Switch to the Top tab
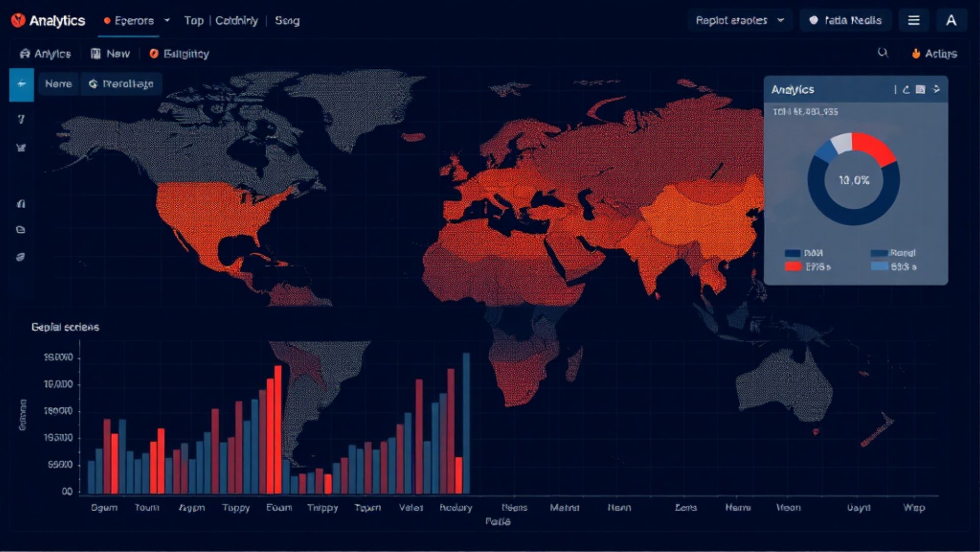Image resolution: width=980 pixels, height=552 pixels. [193, 21]
